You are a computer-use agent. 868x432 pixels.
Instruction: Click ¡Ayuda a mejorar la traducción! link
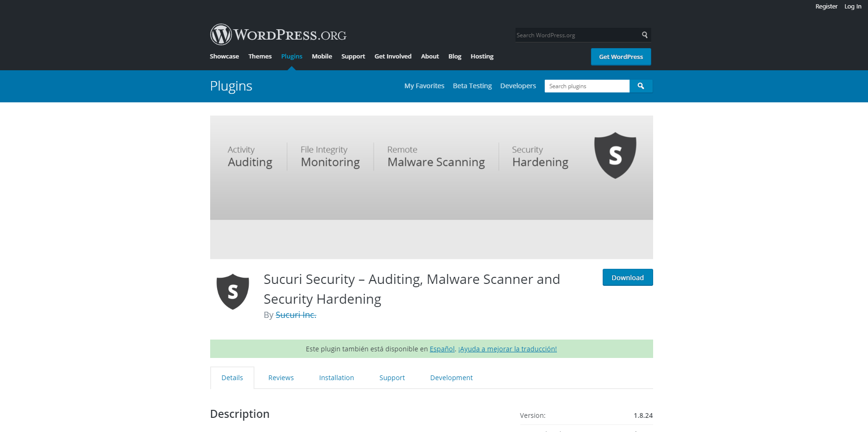(508, 349)
